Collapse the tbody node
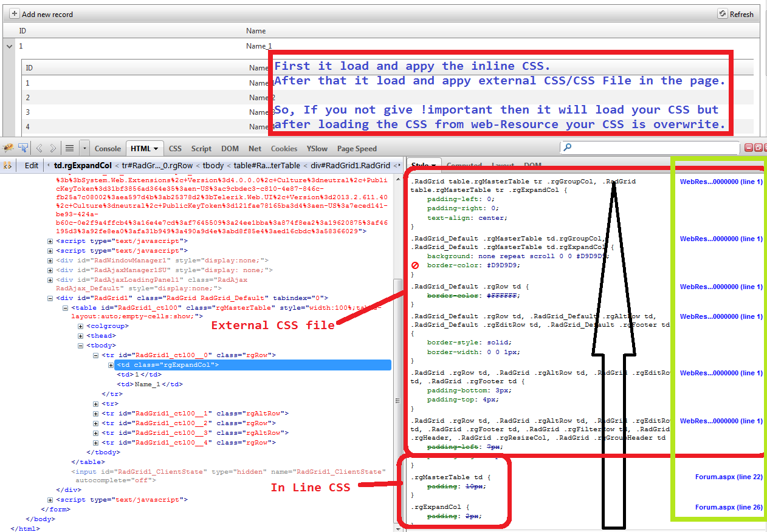 (81, 346)
